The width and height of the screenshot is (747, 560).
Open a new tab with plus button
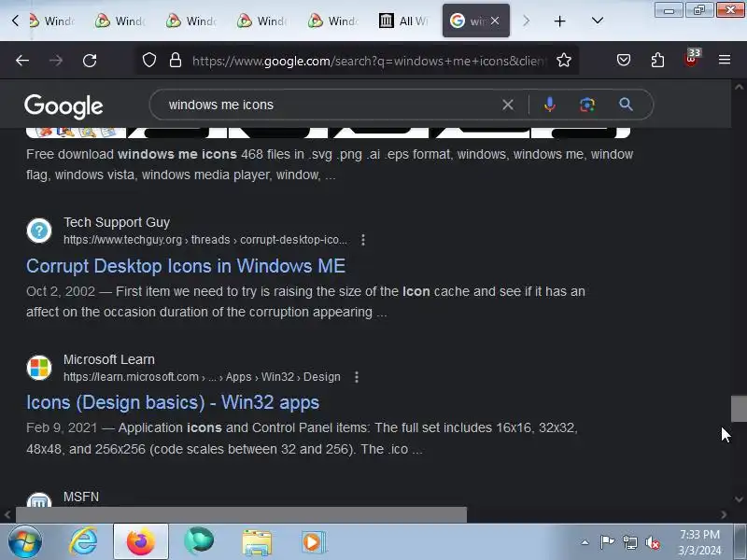[x=559, y=21]
